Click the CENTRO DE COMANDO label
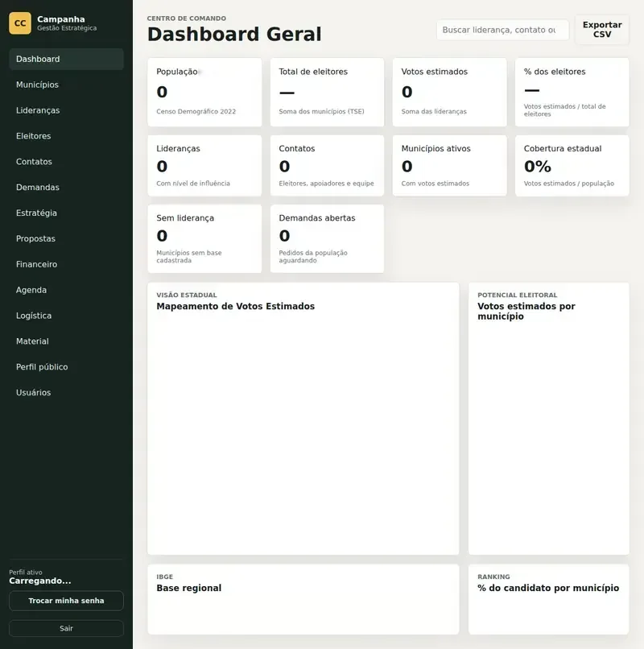644x649 pixels. (187, 19)
